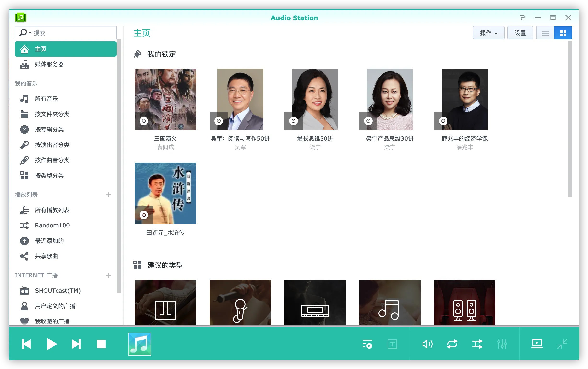
Task: Open the microphone genre tile
Action: click(x=240, y=303)
